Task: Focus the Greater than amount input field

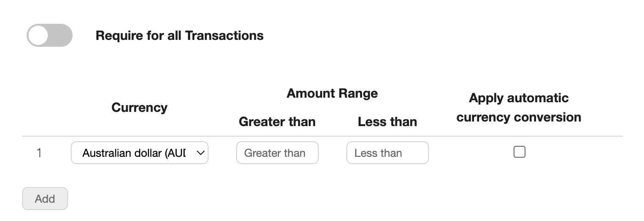Action: (x=277, y=153)
